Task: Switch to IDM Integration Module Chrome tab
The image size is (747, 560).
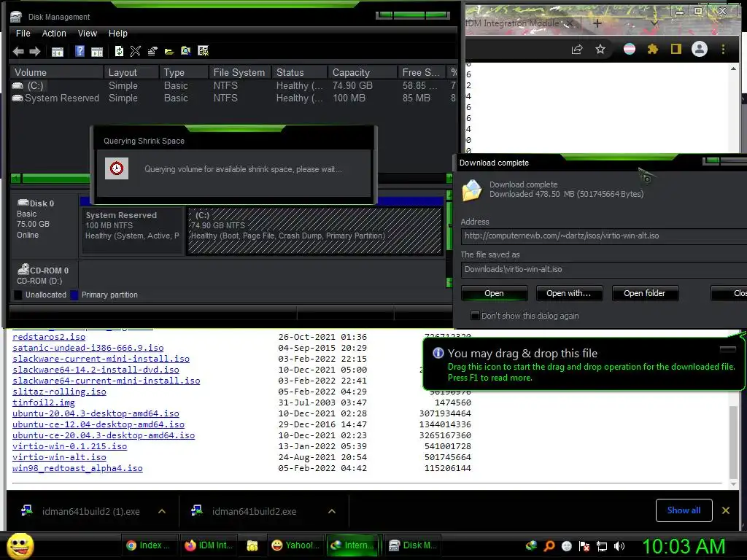Action: [512, 23]
